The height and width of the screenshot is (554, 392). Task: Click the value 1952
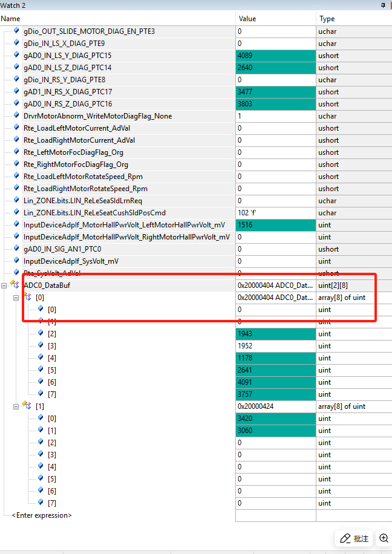coord(276,346)
